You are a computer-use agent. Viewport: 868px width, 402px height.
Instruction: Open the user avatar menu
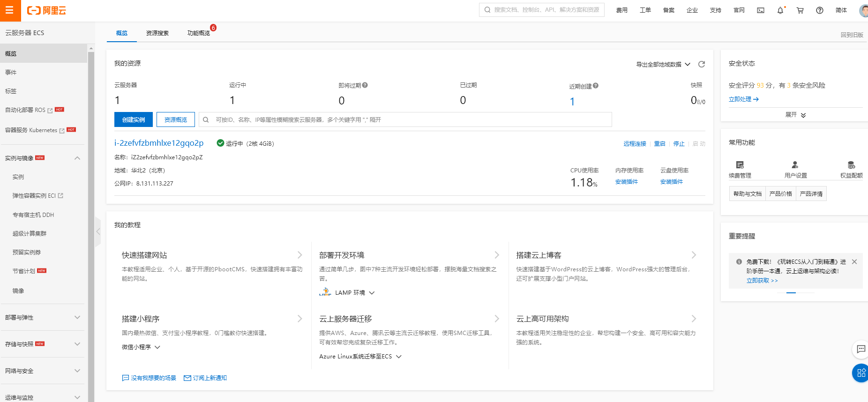(x=864, y=10)
